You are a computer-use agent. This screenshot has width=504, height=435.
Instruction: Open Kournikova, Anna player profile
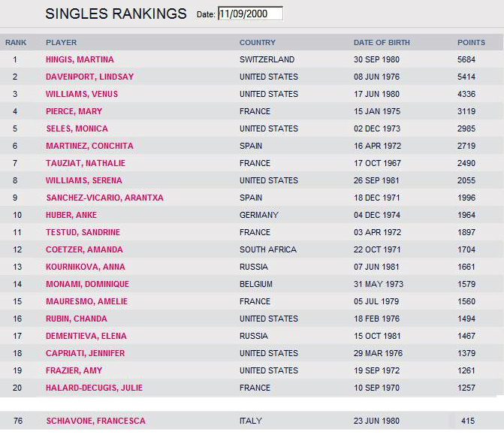pos(84,267)
